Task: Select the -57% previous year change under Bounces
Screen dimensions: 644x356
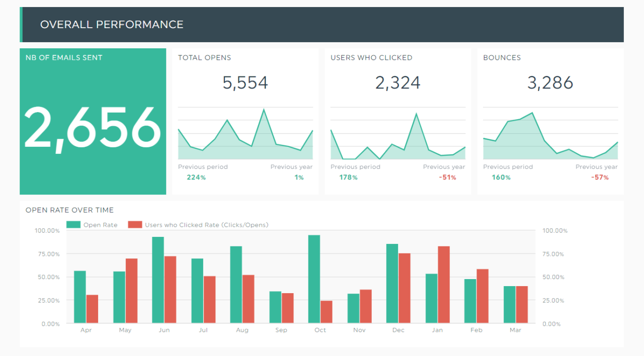Action: (x=600, y=177)
